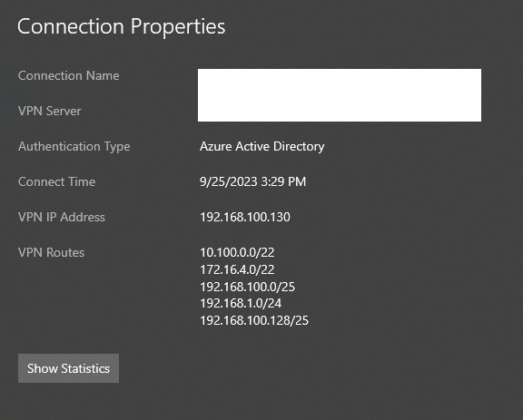Select the 172.16.4.0/22 route
523x420 pixels.
pos(237,269)
